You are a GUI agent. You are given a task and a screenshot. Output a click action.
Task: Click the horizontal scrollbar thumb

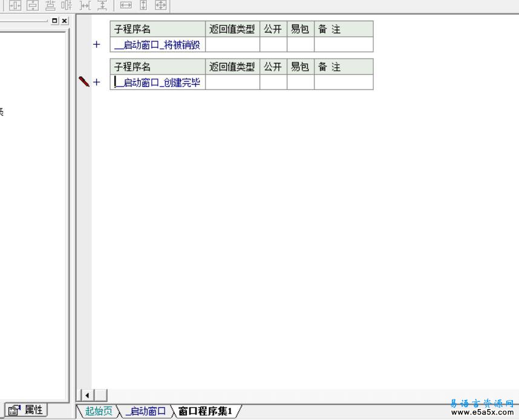(100, 395)
